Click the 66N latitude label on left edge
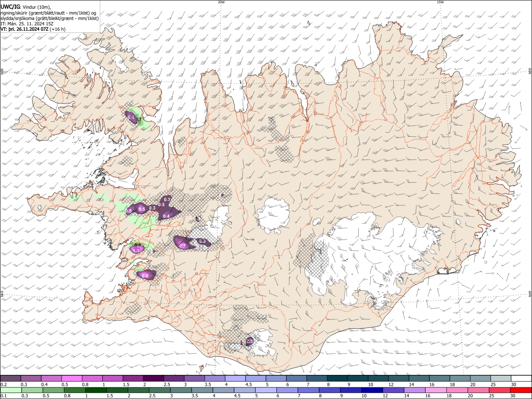Screen dimensions: 532x399 point(2,72)
